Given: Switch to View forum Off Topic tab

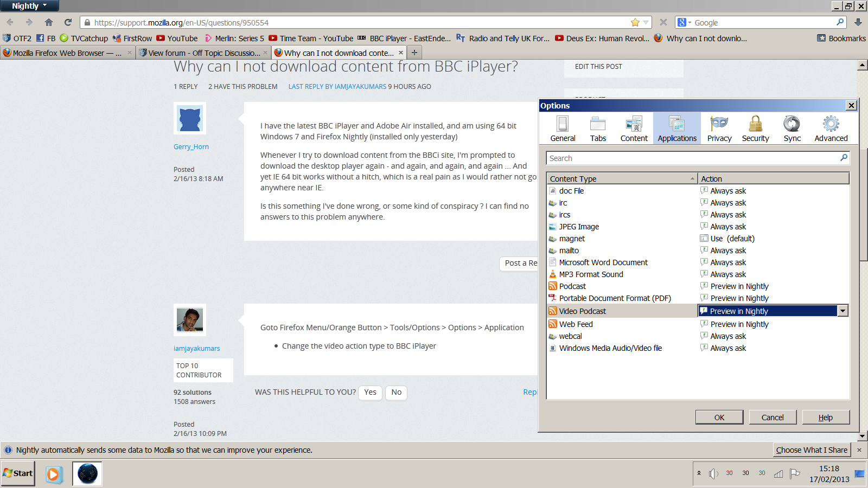Looking at the screenshot, I should click(x=203, y=53).
